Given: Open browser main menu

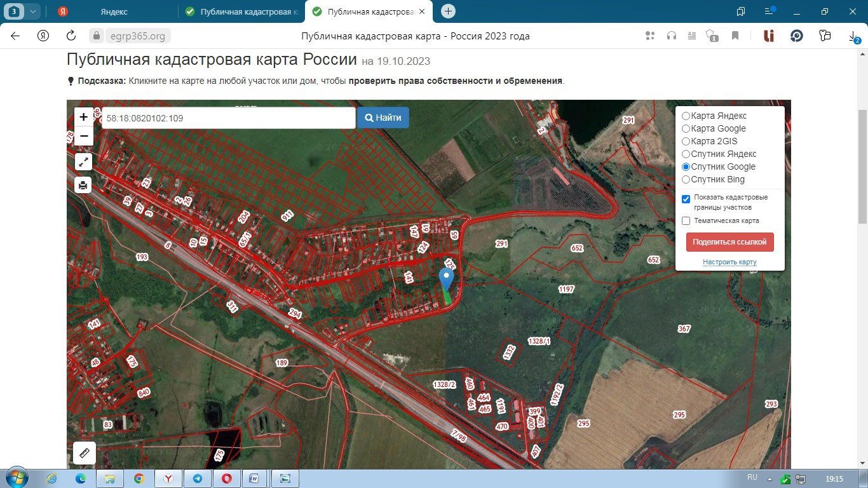Looking at the screenshot, I should click(x=770, y=11).
